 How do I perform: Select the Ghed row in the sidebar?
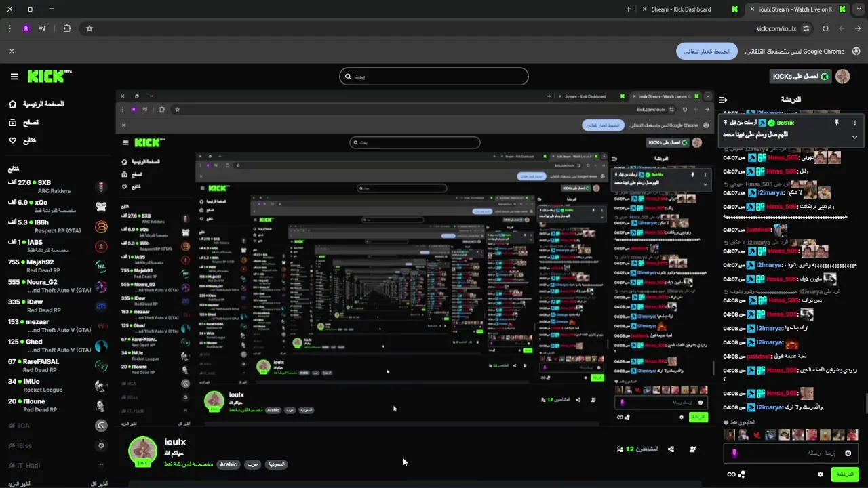pyautogui.click(x=58, y=345)
